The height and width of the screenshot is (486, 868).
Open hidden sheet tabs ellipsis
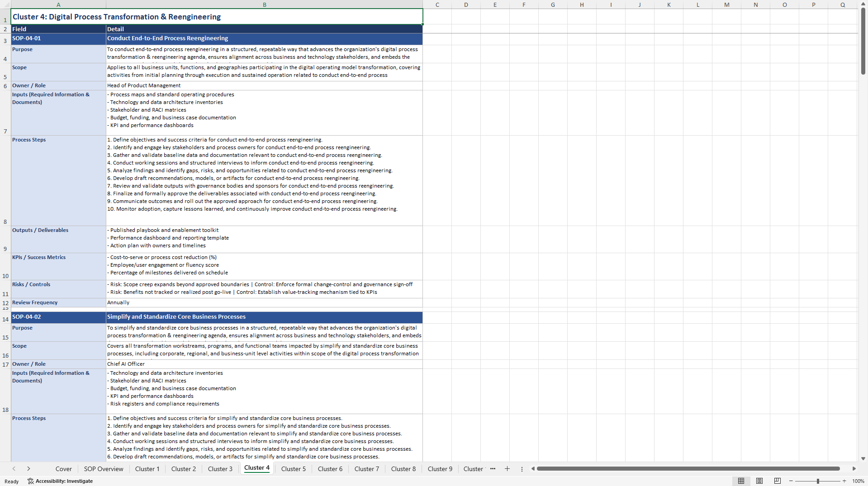493,469
